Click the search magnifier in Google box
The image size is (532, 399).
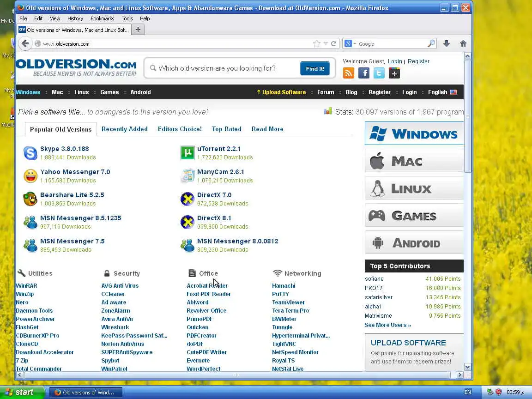click(431, 43)
